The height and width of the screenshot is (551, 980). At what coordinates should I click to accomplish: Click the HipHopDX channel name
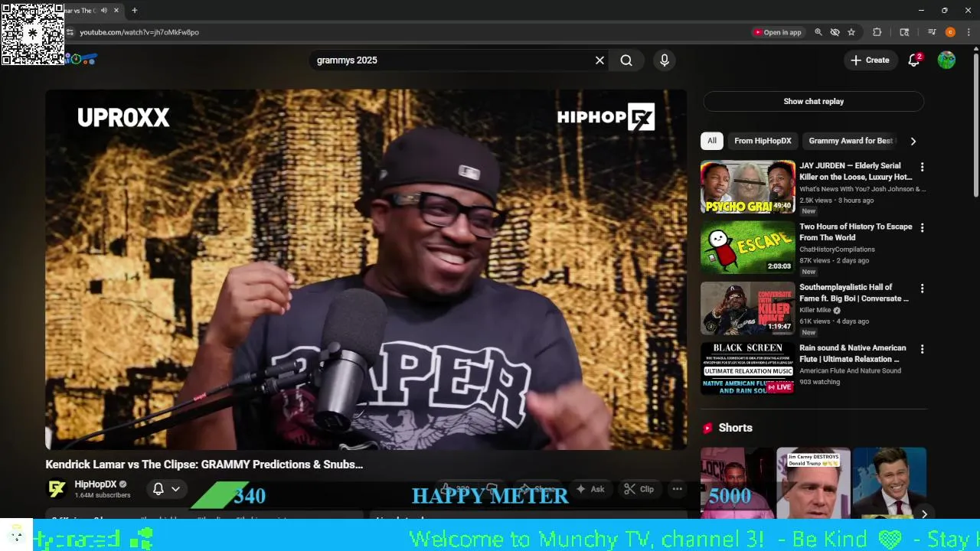pos(96,484)
